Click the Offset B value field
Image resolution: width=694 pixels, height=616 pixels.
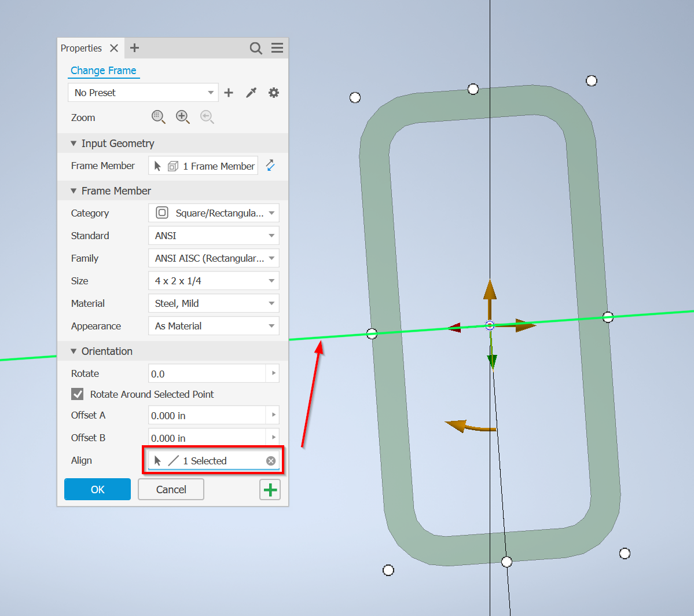[207, 438]
